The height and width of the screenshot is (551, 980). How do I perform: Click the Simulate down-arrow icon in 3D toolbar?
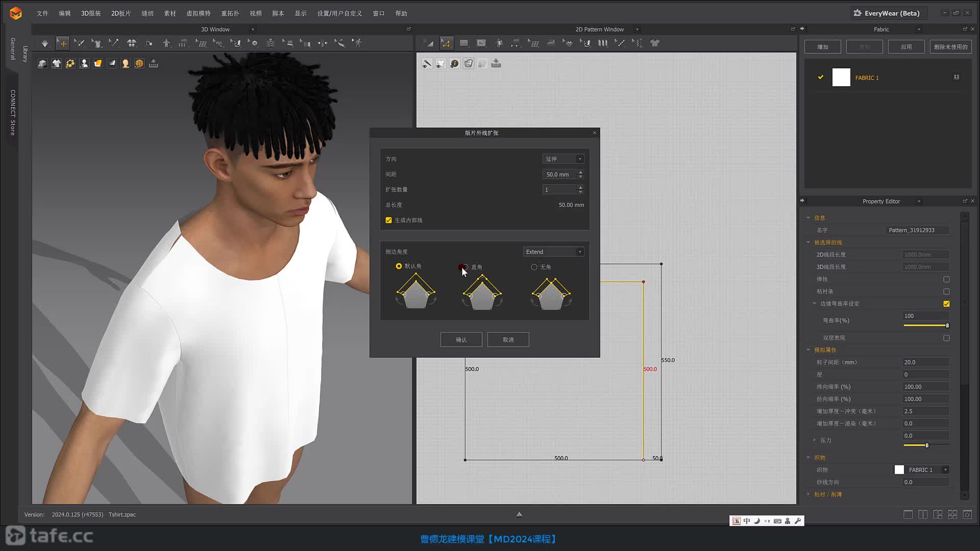pos(45,43)
